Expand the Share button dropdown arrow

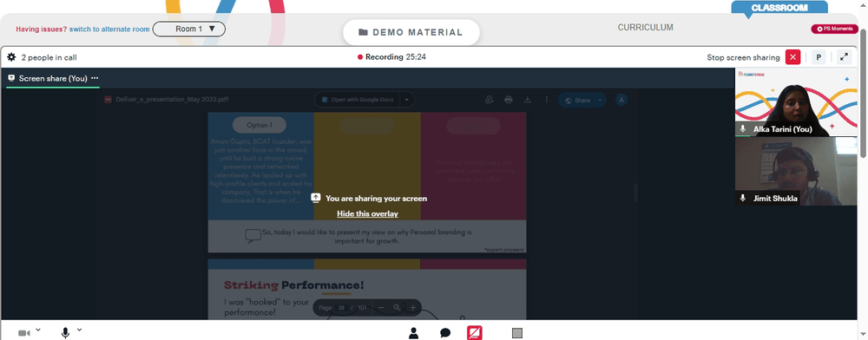tap(600, 100)
